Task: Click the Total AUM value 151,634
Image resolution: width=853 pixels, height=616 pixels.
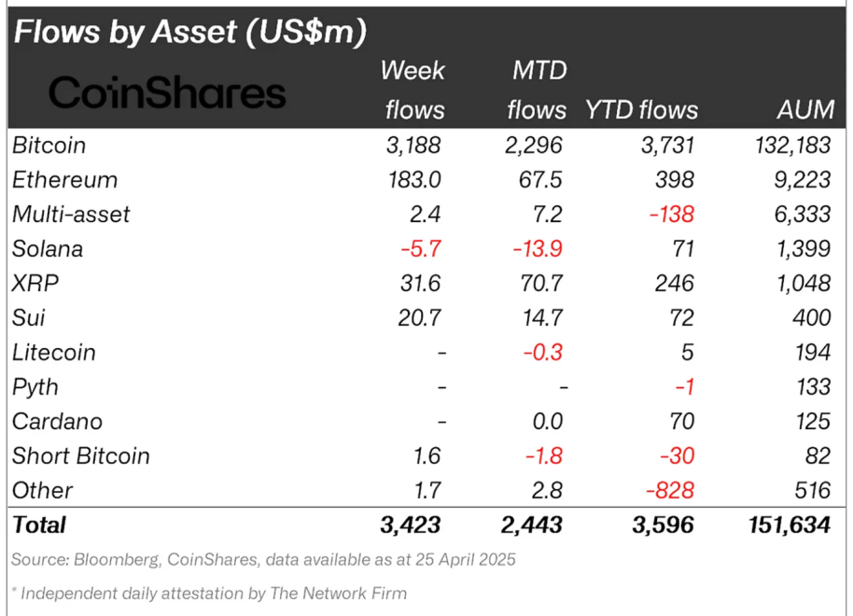Action: pyautogui.click(x=787, y=525)
